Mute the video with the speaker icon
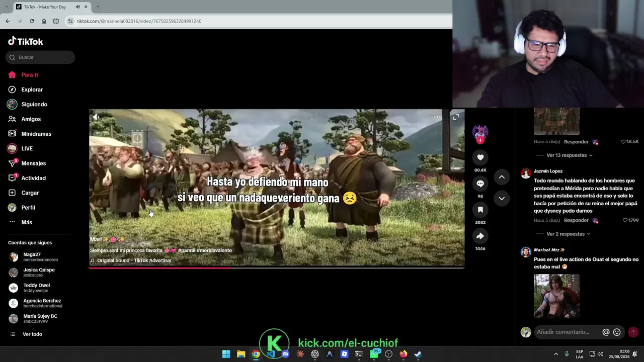This screenshot has height=362, width=644. pyautogui.click(x=96, y=117)
